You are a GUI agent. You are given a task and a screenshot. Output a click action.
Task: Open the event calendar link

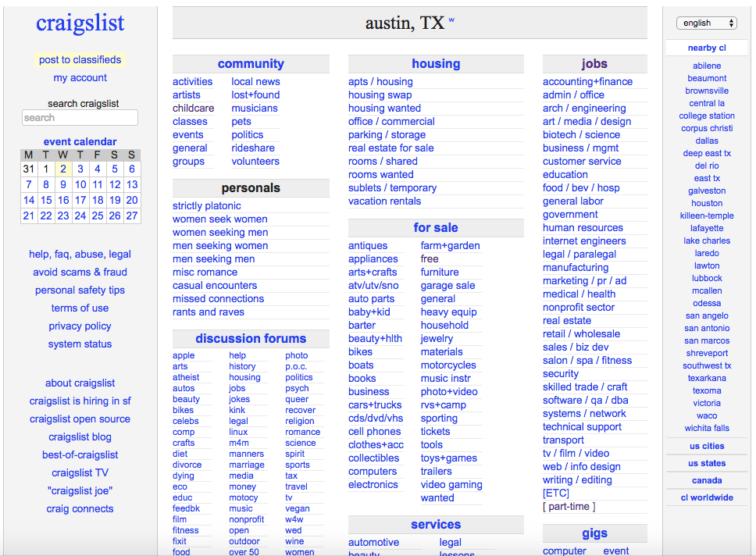80,142
